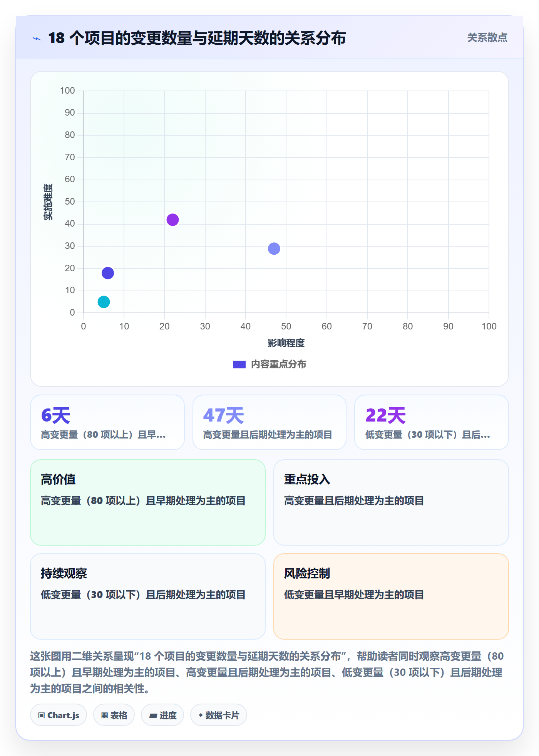Click the 20 tick label on the x-axis
The width and height of the screenshot is (539, 756).
[164, 326]
